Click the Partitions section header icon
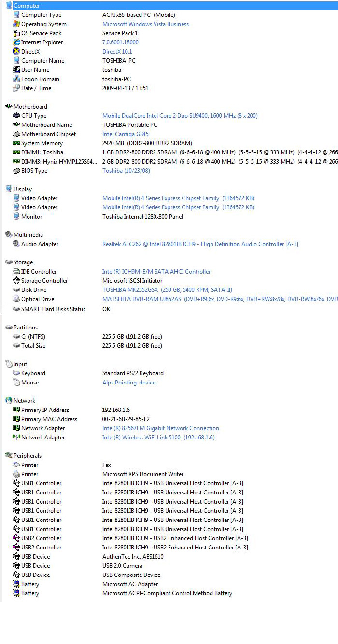This screenshot has height=644, width=338. (x=9, y=328)
